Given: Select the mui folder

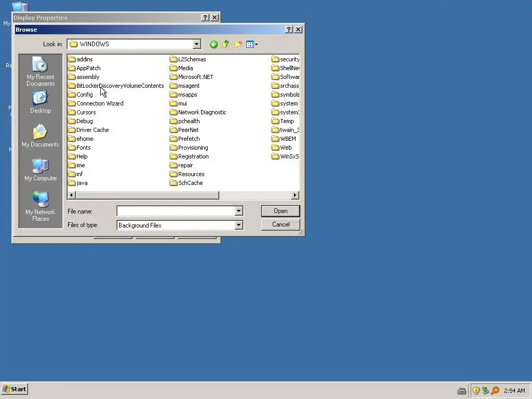Looking at the screenshot, I should (x=179, y=103).
